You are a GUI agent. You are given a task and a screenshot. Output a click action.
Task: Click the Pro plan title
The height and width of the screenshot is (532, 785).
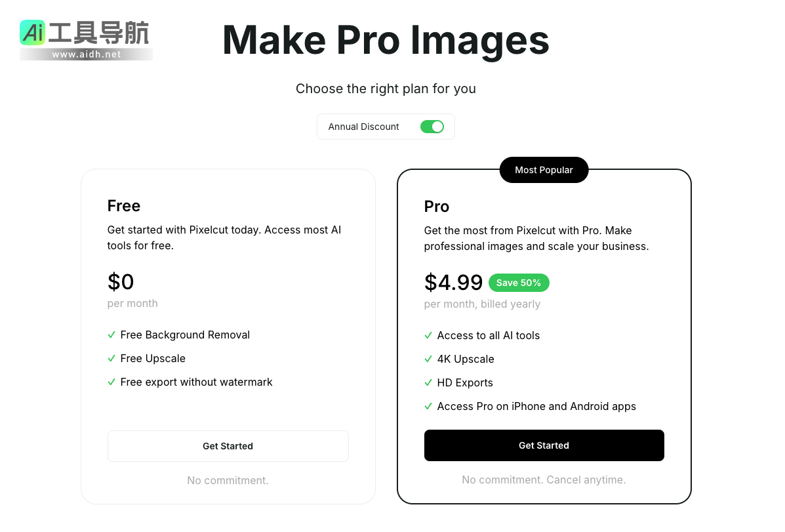click(437, 207)
